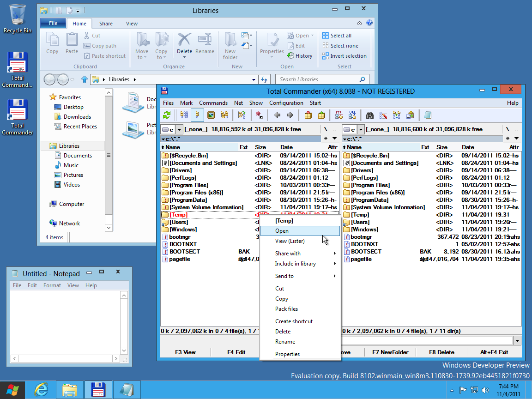Open left panel directory history arrow
The width and height of the screenshot is (532, 399).
click(x=334, y=139)
